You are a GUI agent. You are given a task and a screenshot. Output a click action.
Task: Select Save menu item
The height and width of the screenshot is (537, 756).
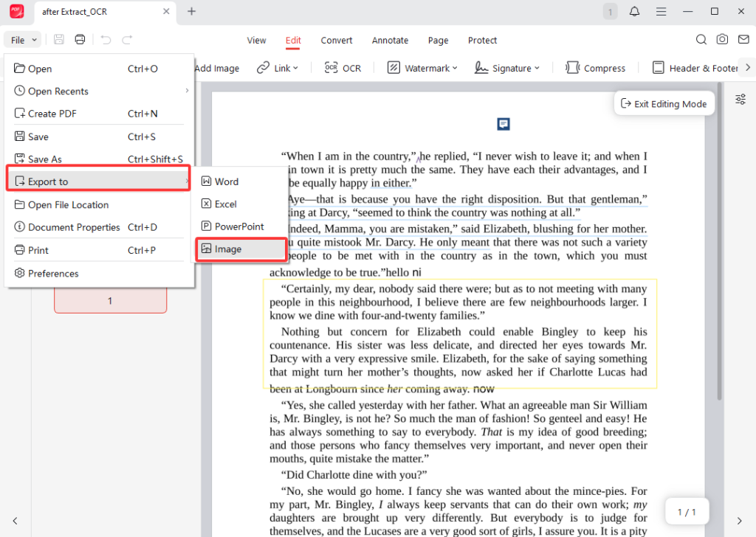[99, 136]
